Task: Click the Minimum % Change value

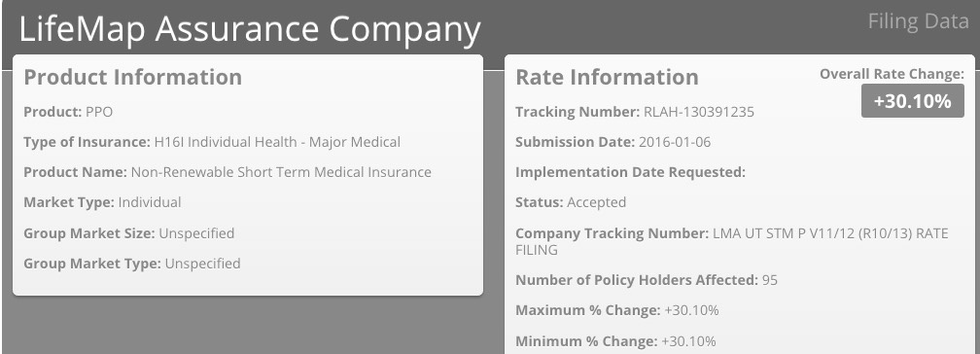Action: click(x=688, y=341)
